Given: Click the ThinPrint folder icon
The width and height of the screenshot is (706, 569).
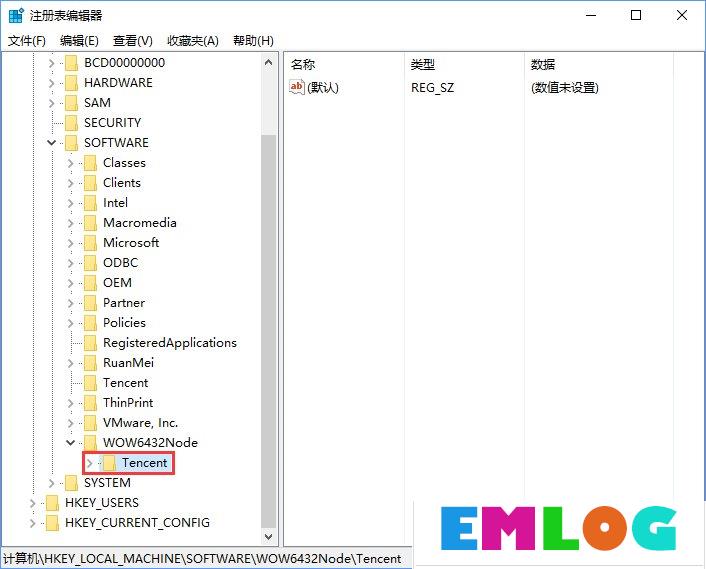Looking at the screenshot, I should click(90, 402).
